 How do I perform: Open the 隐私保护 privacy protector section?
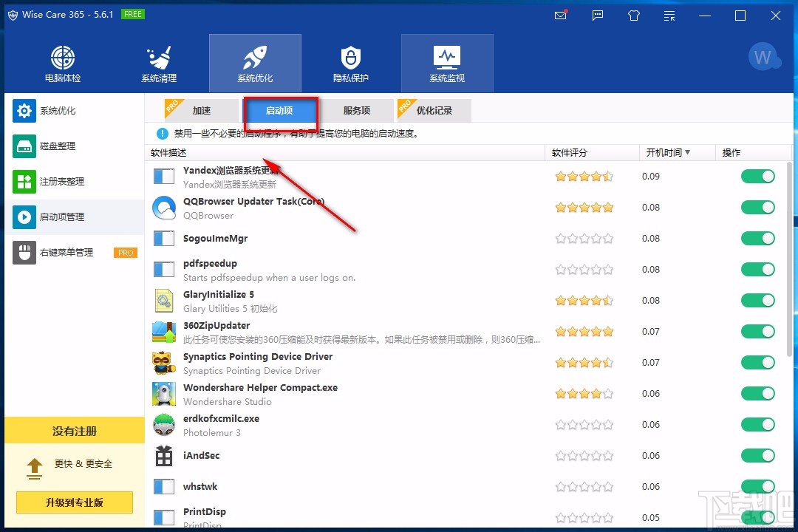point(351,64)
